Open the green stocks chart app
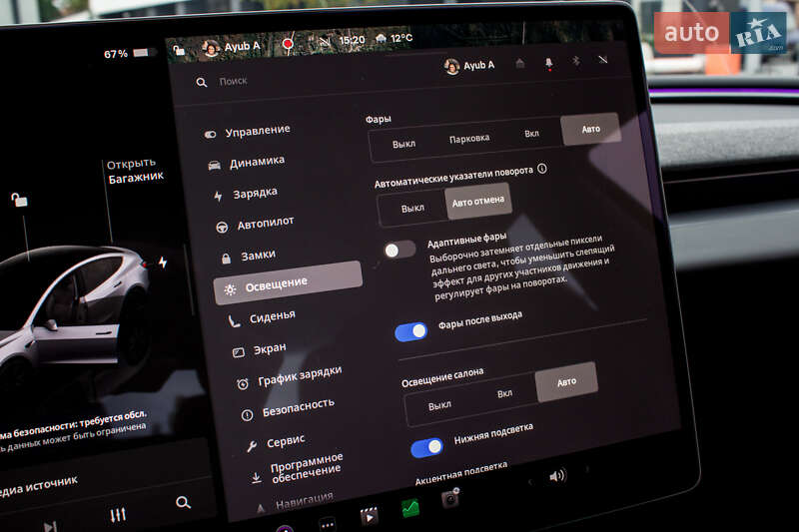This screenshot has height=532, width=799. tap(410, 508)
